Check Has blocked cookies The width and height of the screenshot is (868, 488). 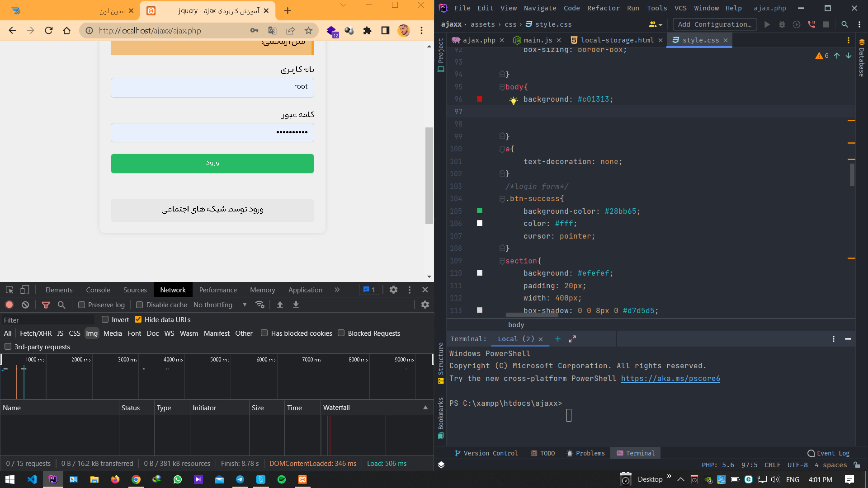(264, 333)
